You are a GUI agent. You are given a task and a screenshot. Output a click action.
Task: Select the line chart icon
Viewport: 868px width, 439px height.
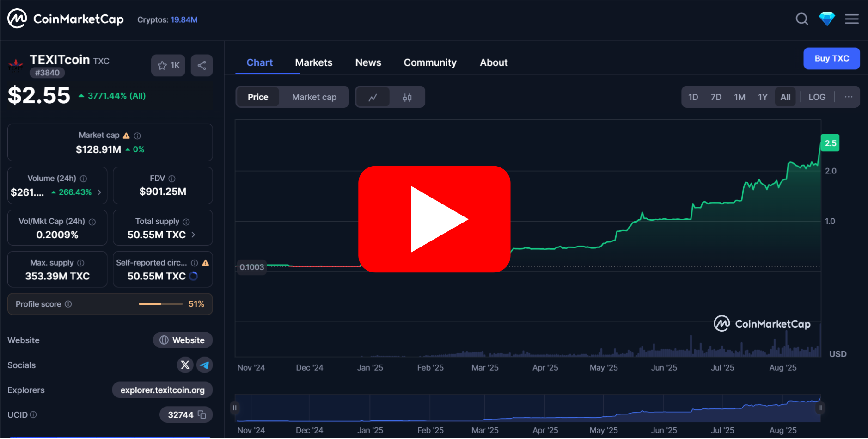point(373,97)
